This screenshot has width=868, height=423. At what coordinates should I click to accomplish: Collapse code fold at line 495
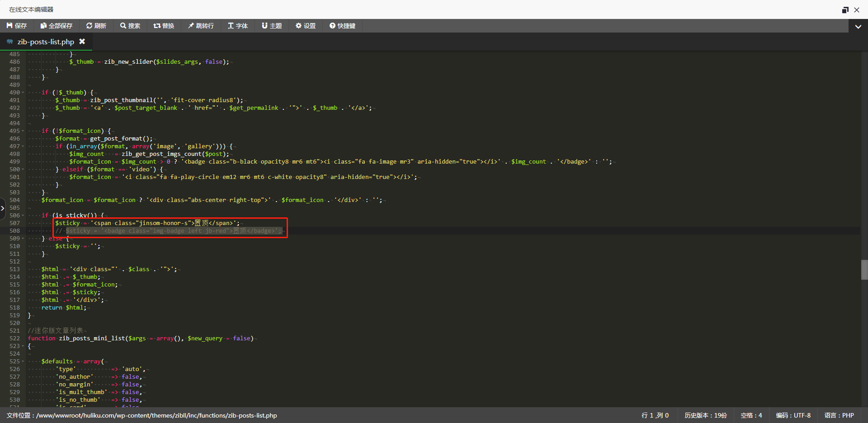coord(23,131)
